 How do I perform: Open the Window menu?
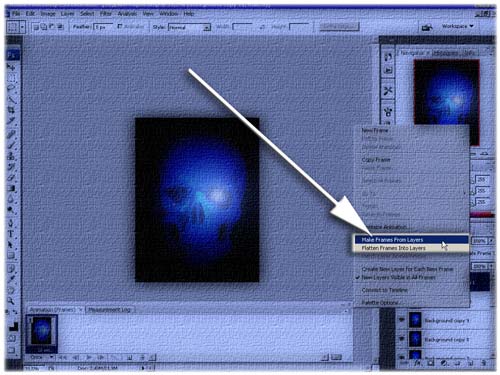click(168, 14)
